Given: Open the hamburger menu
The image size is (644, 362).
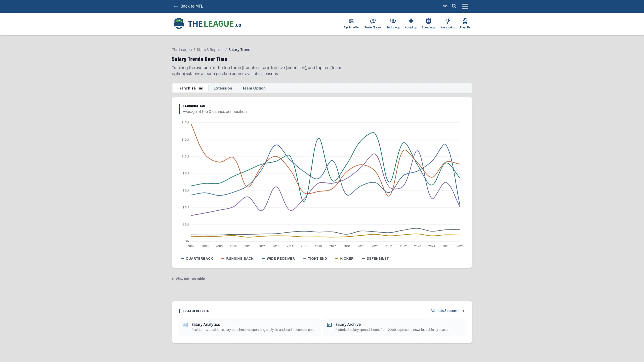Looking at the screenshot, I should click(x=465, y=6).
